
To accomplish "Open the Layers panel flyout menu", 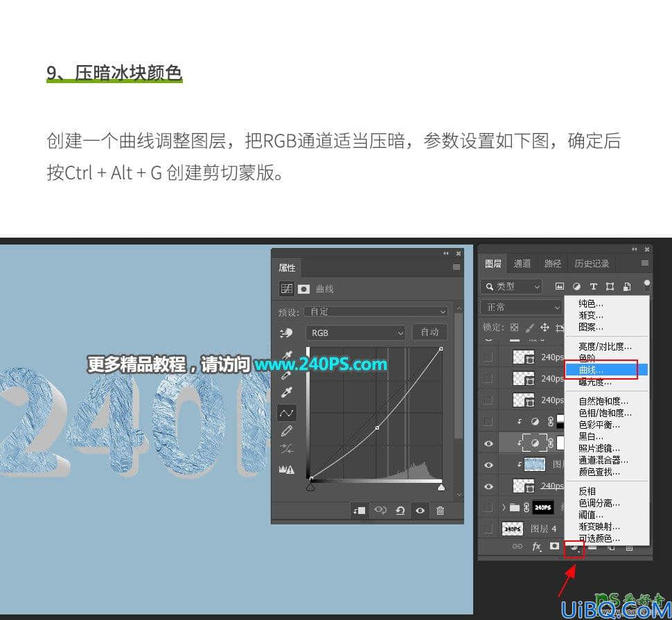I will (644, 263).
